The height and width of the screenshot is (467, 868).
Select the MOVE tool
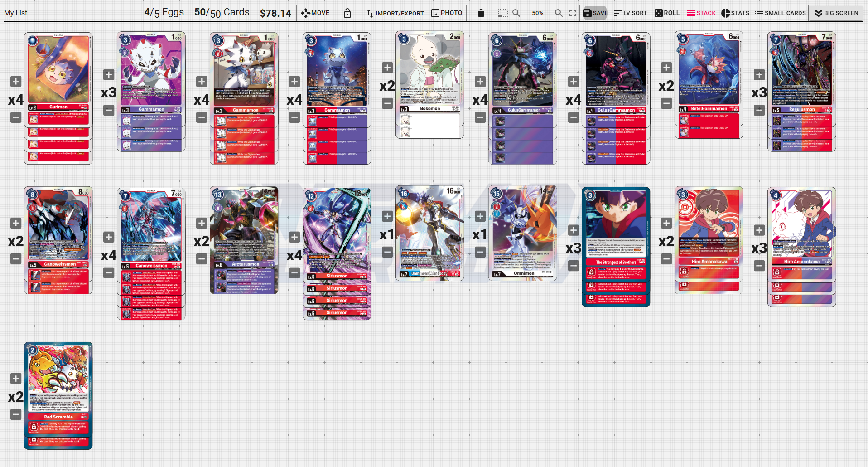[x=315, y=13]
